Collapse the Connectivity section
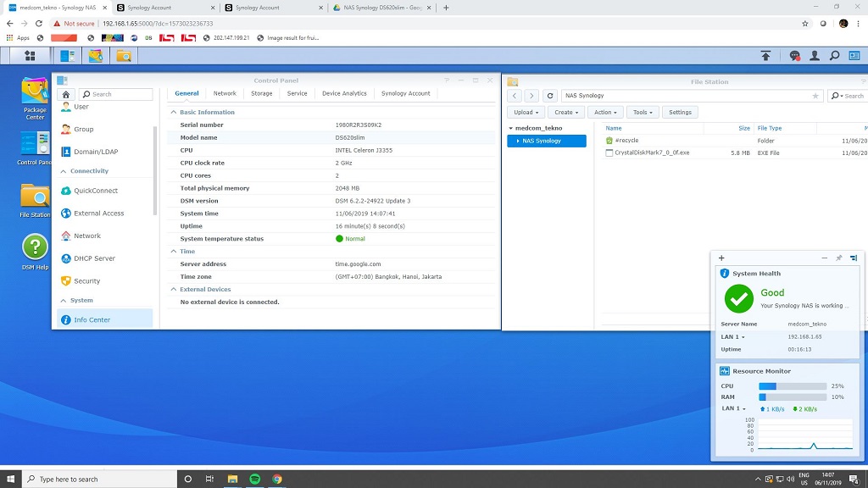The image size is (868, 488). click(63, 171)
